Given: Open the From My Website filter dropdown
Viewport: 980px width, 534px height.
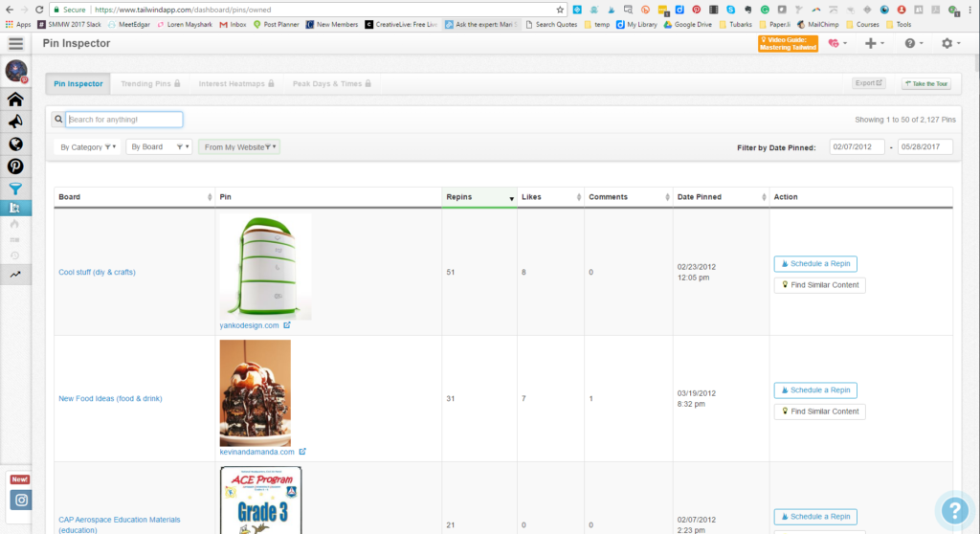Looking at the screenshot, I should tap(239, 147).
